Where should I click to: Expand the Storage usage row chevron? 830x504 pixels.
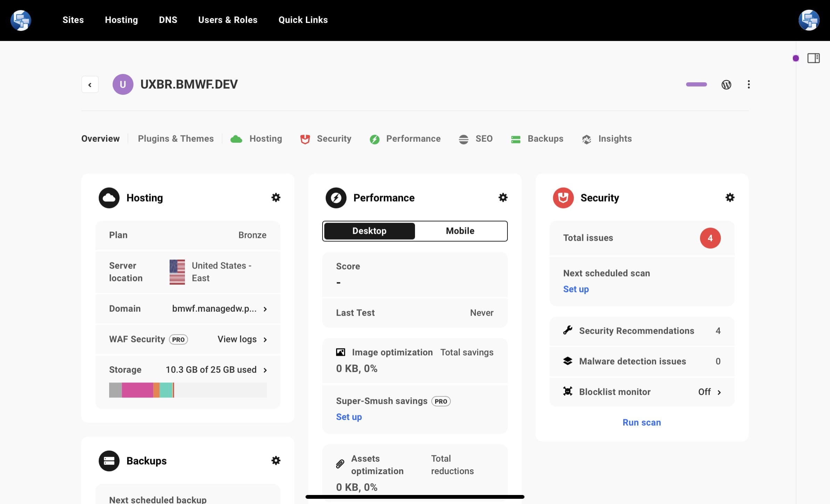265,370
